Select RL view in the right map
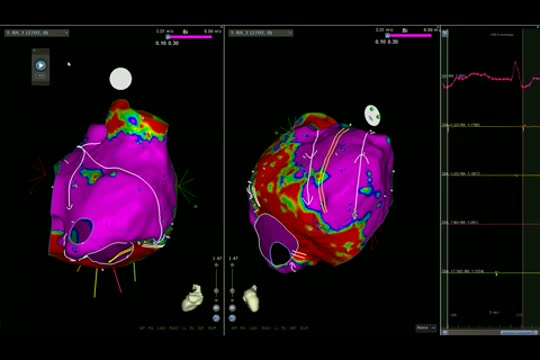The width and height of the screenshot is (540, 360). [x=283, y=328]
